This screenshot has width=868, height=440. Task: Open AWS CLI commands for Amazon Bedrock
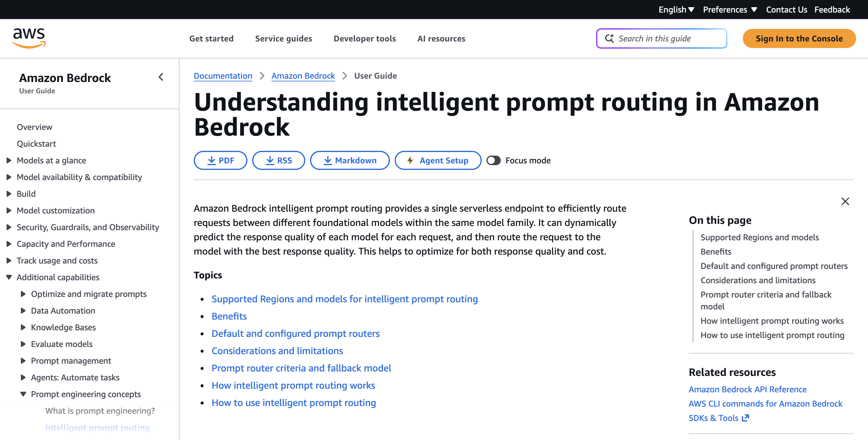[765, 404]
